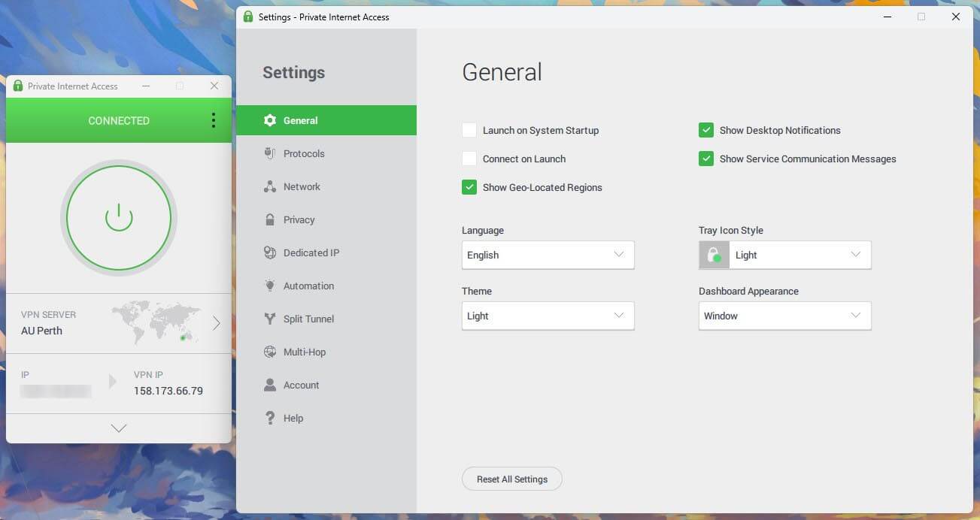Click the Multi-Hop globe icon

[x=270, y=352]
